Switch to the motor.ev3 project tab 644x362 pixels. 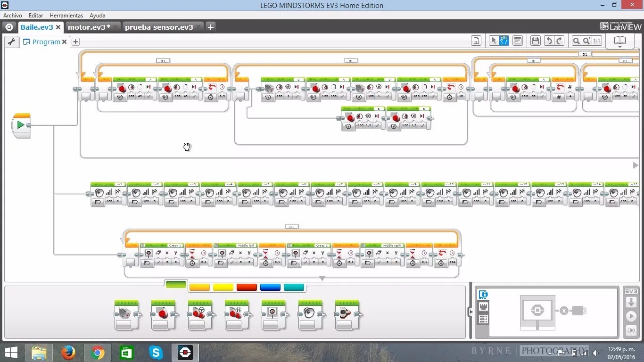[89, 27]
